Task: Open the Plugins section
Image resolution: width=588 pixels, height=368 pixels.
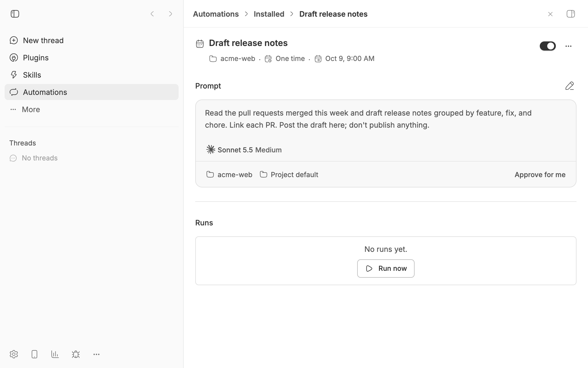Action: coord(92,57)
